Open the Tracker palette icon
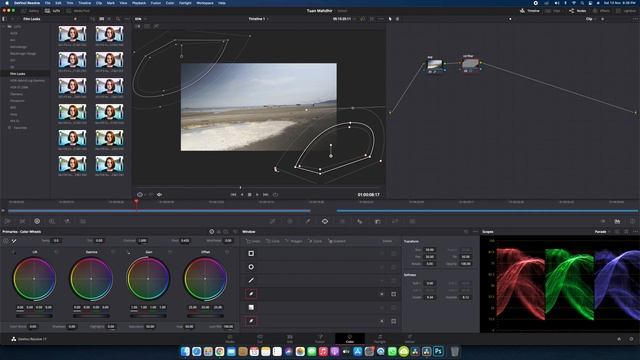The image size is (640, 360). coord(342,221)
